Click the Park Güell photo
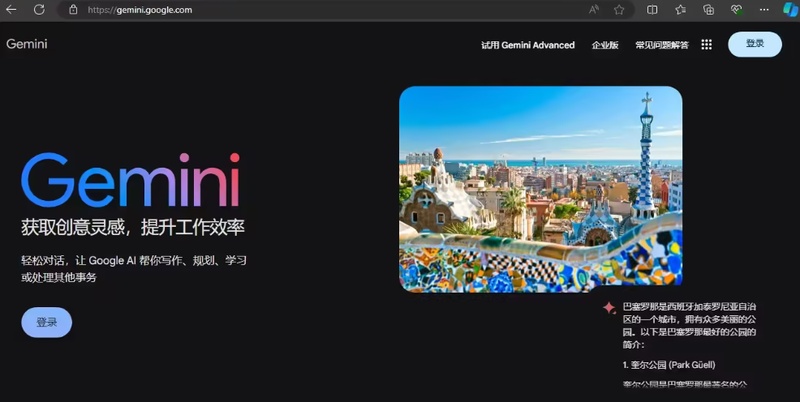This screenshot has width=800, height=402. [541, 189]
